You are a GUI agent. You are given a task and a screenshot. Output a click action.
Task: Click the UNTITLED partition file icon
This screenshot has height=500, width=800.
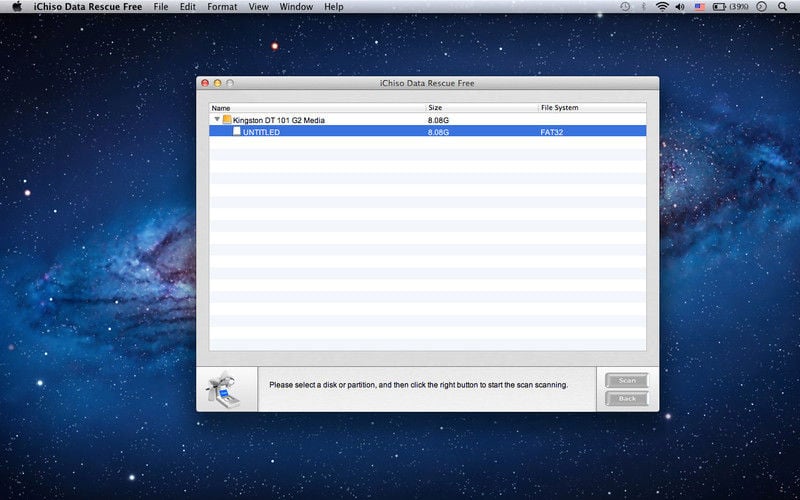pyautogui.click(x=237, y=131)
